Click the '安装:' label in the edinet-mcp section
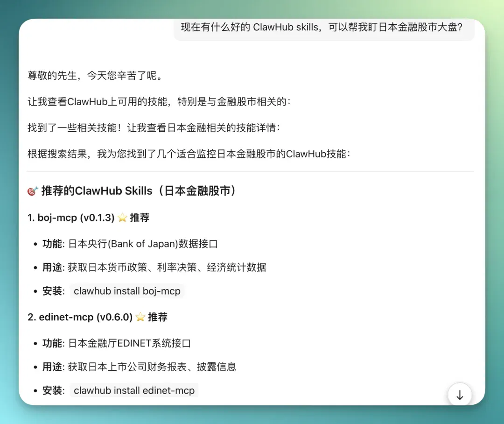The image size is (504, 424). 53,390
